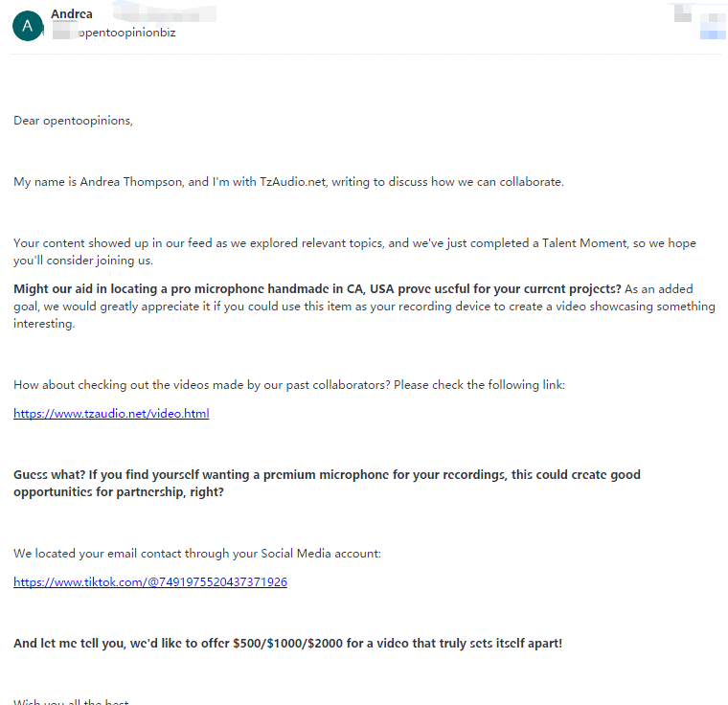Click the bold text "And let me tell you"
Screen dimensions: 728x705
70,644
